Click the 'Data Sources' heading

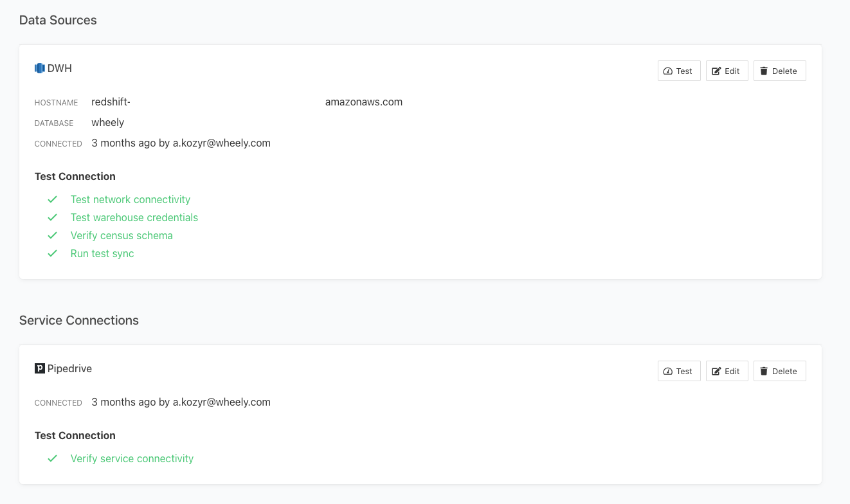pos(58,20)
